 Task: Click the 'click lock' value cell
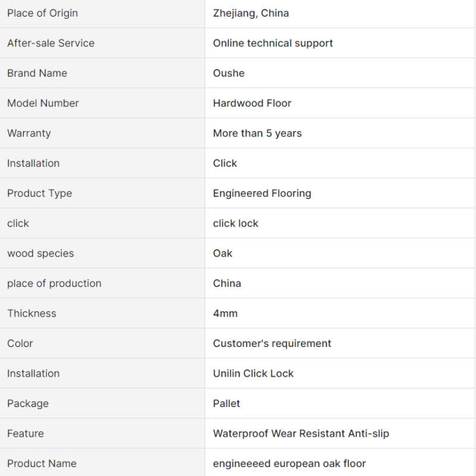[x=236, y=223]
